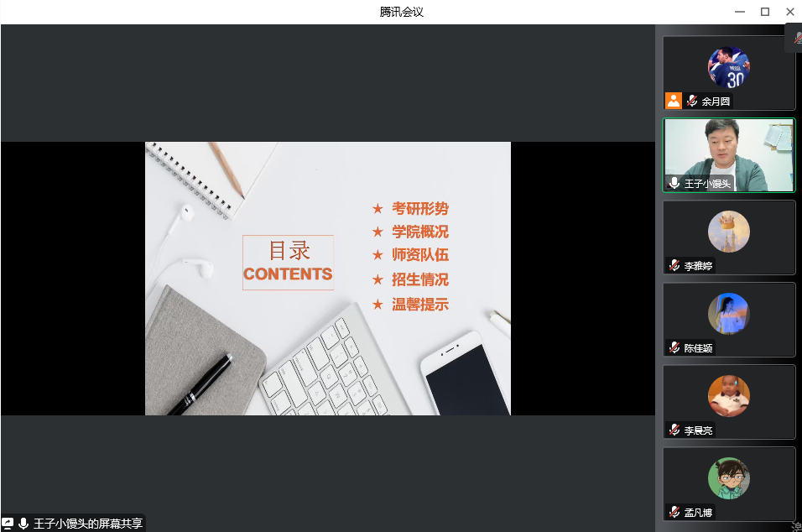Screen dimensions: 802x532
Task: Select 李晨亮's child photo avatar
Action: click(x=728, y=396)
